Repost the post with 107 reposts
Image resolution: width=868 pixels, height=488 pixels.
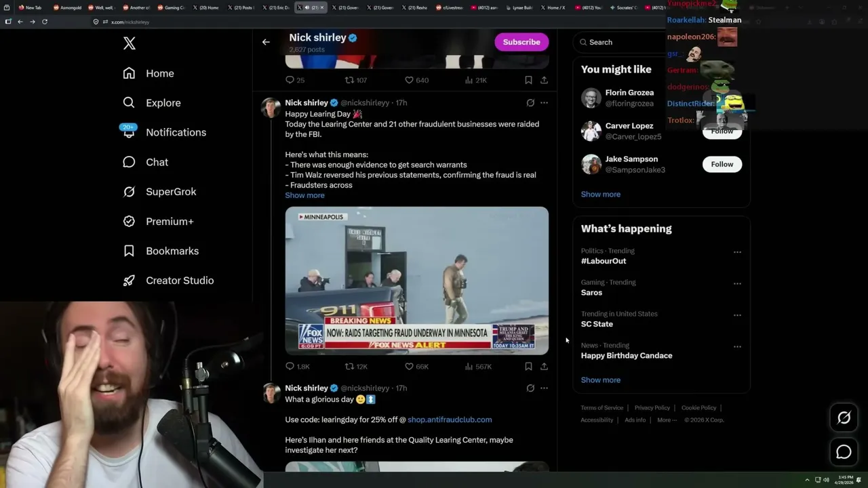point(356,80)
